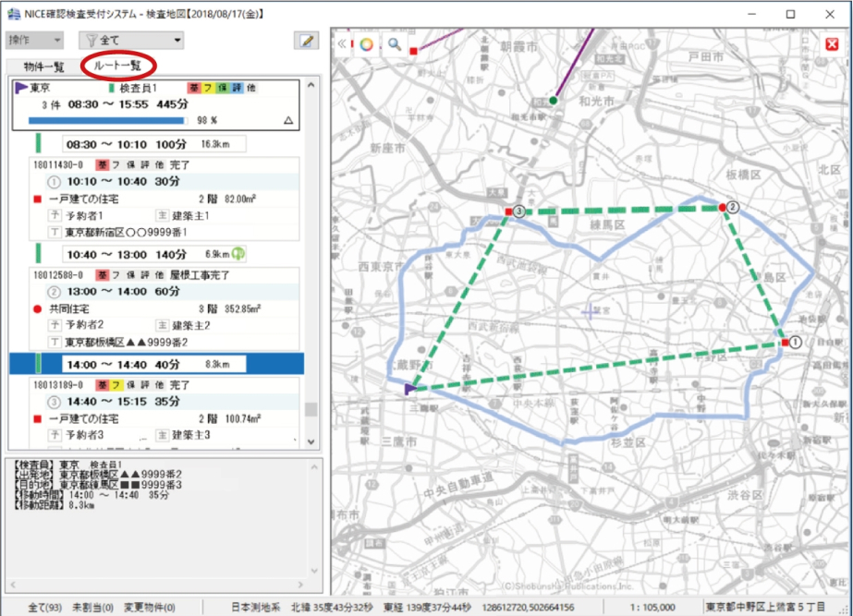Click 日本測地系 in status bar
This screenshot has width=853, height=616.
coord(256,608)
